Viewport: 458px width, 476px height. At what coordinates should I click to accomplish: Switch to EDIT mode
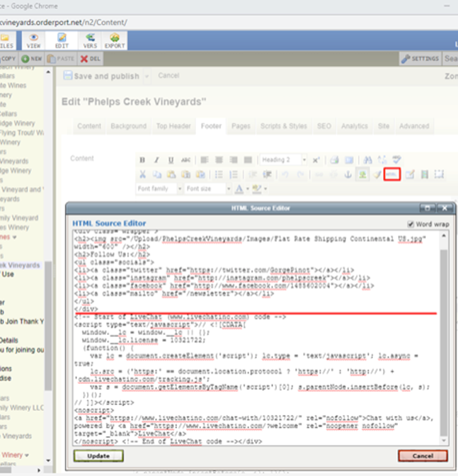[62, 40]
